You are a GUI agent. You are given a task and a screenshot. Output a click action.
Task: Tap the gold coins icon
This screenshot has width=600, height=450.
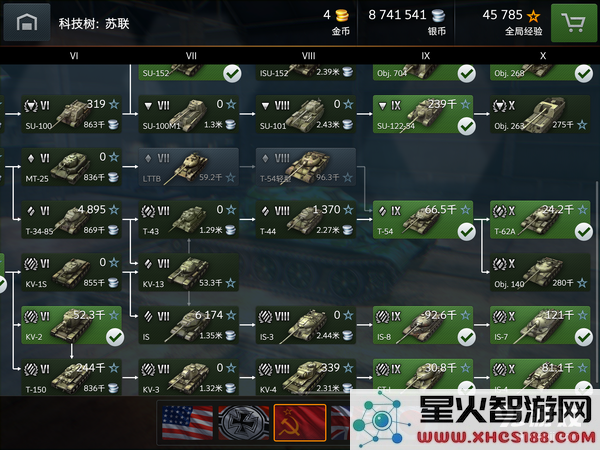342,16
